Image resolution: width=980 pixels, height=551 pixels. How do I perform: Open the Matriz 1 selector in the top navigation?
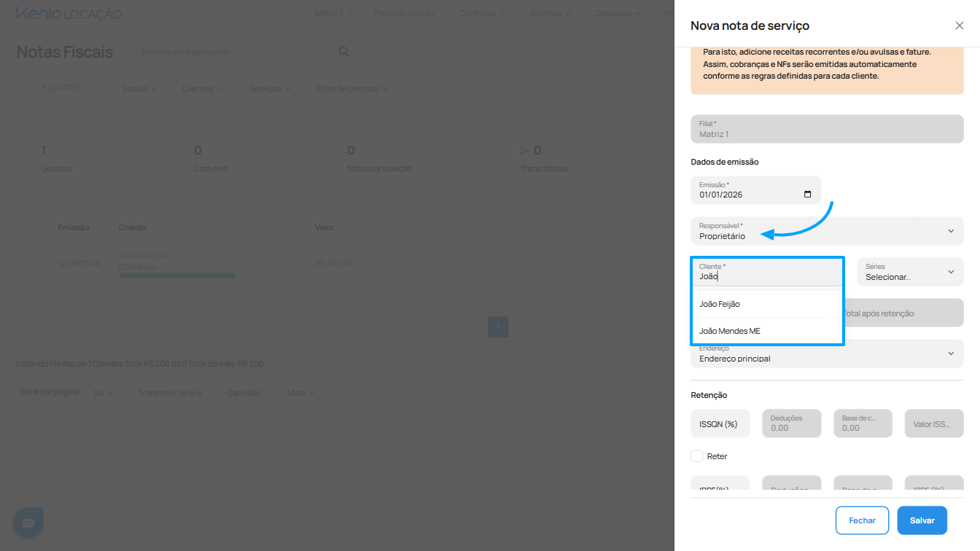[334, 13]
